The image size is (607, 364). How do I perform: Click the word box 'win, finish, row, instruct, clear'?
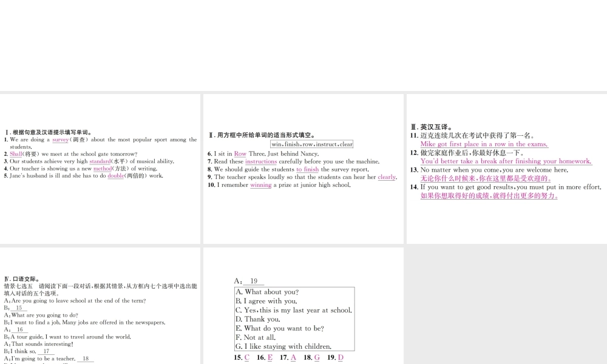pos(311,144)
